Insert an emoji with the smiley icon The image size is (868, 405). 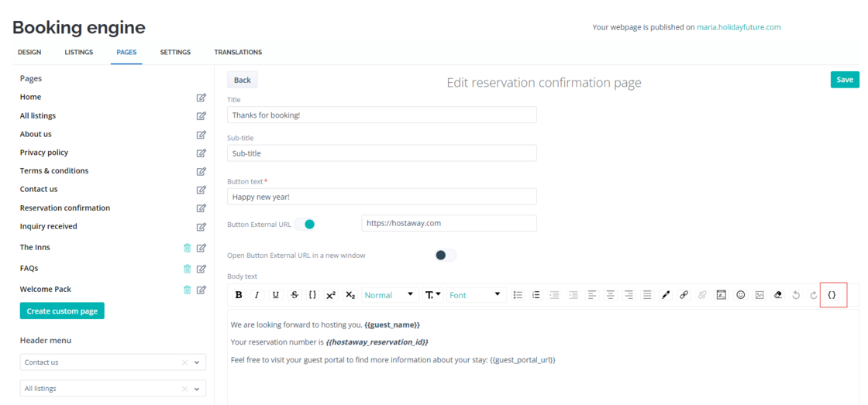[741, 295]
